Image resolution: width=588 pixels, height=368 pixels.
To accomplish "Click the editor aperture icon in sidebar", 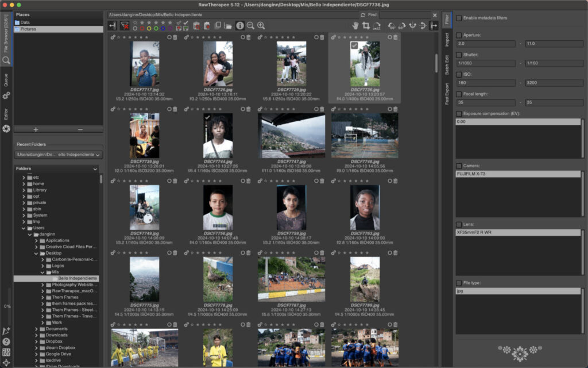I will (6, 129).
